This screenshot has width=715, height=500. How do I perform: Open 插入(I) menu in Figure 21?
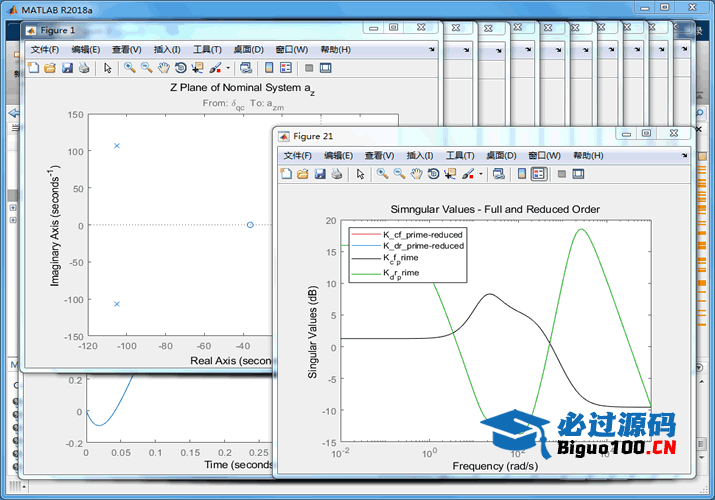[x=420, y=155]
